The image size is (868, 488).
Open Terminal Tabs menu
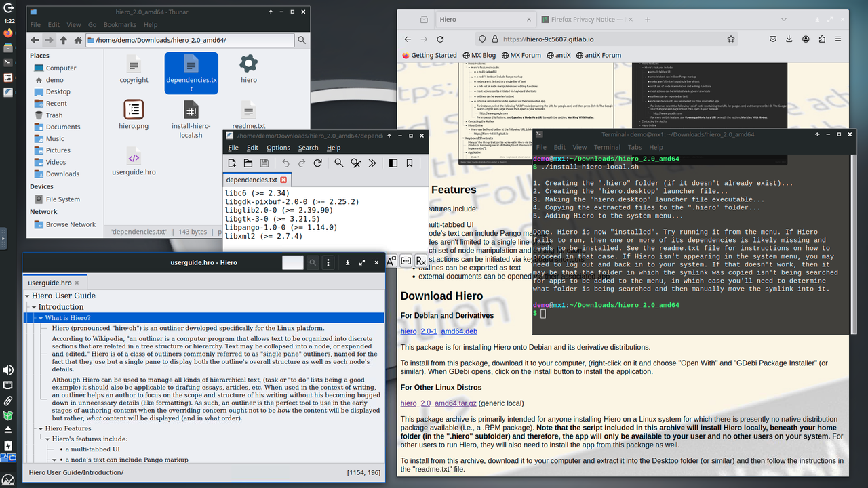coord(635,147)
